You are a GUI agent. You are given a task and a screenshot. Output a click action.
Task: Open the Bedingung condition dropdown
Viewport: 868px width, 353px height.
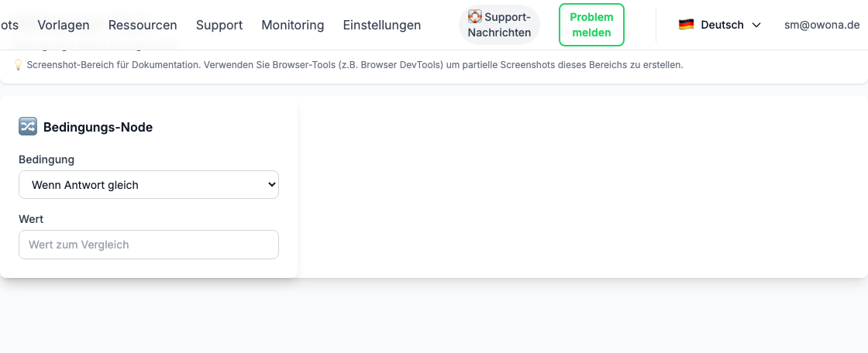tap(148, 185)
